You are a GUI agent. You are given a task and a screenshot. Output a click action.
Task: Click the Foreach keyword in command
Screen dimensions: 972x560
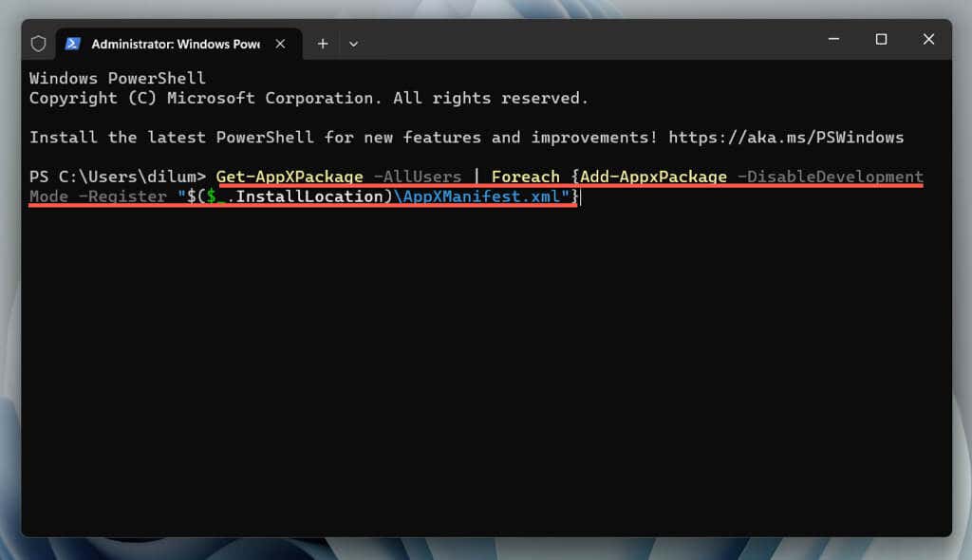click(x=526, y=177)
